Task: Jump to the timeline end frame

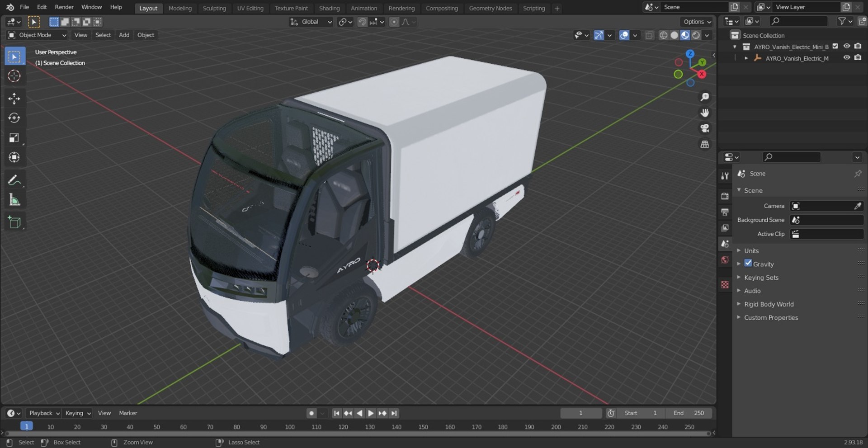Action: 394,413
